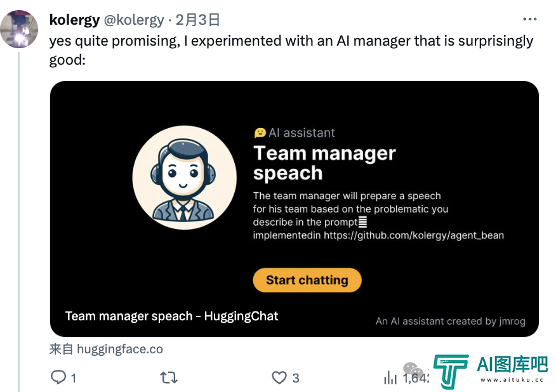This screenshot has height=392, width=556.
Task: Click the retweet arrows icon
Action: click(x=168, y=377)
